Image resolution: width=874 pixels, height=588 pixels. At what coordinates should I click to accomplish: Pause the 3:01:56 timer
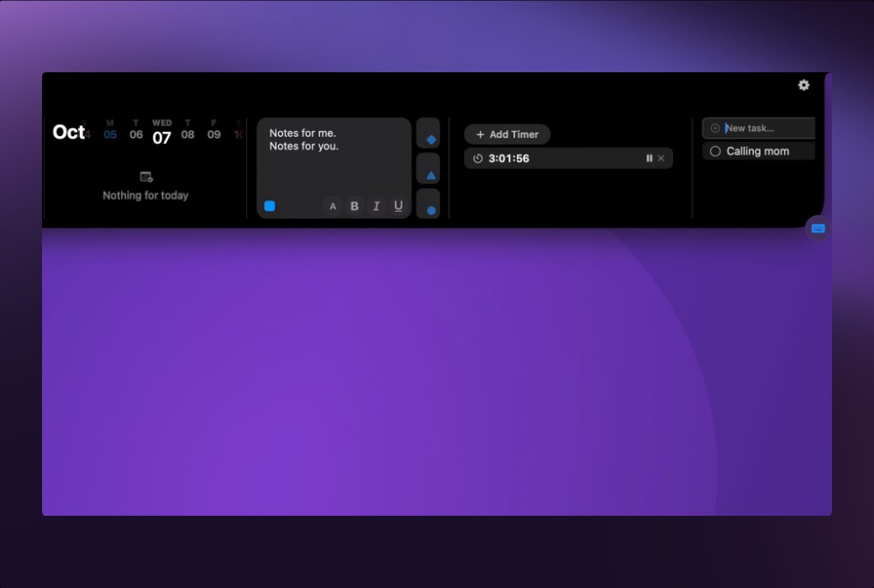click(650, 158)
